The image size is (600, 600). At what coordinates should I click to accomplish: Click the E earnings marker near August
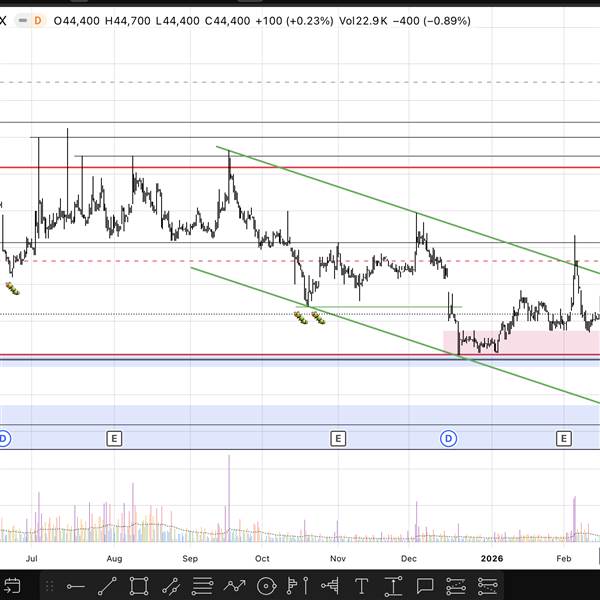pyautogui.click(x=115, y=438)
